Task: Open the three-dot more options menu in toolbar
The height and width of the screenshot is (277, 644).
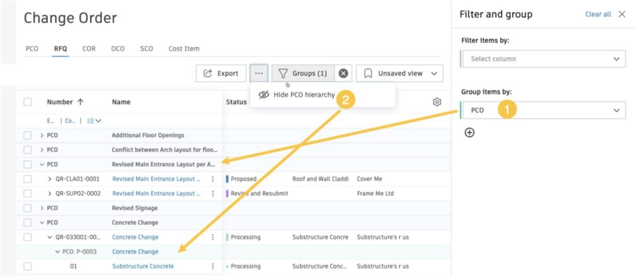Action: coord(259,73)
